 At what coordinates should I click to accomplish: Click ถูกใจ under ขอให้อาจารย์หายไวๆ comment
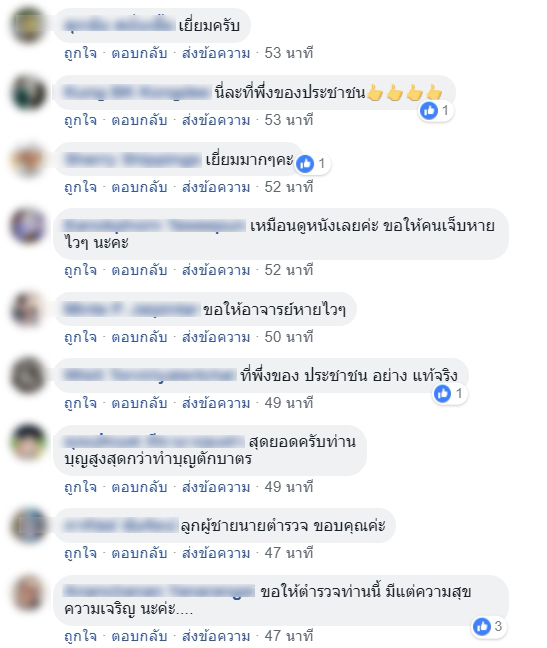pos(81,337)
